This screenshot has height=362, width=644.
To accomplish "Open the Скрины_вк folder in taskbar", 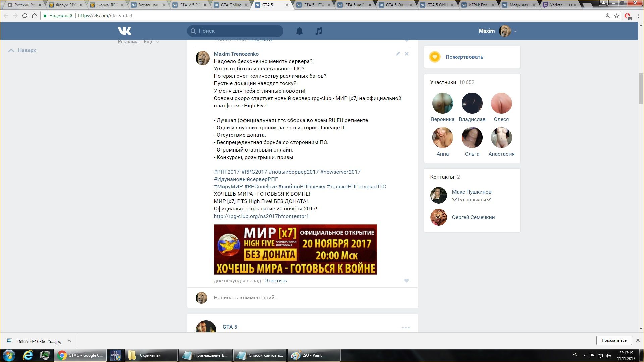I will coord(151,355).
